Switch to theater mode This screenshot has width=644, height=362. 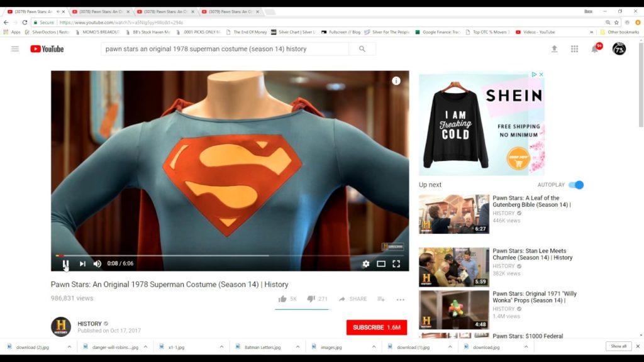(x=381, y=264)
